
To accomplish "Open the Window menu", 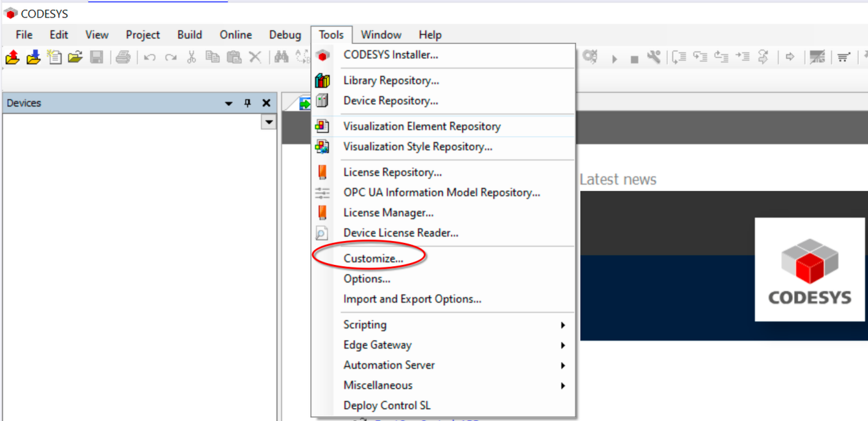I will coord(381,35).
